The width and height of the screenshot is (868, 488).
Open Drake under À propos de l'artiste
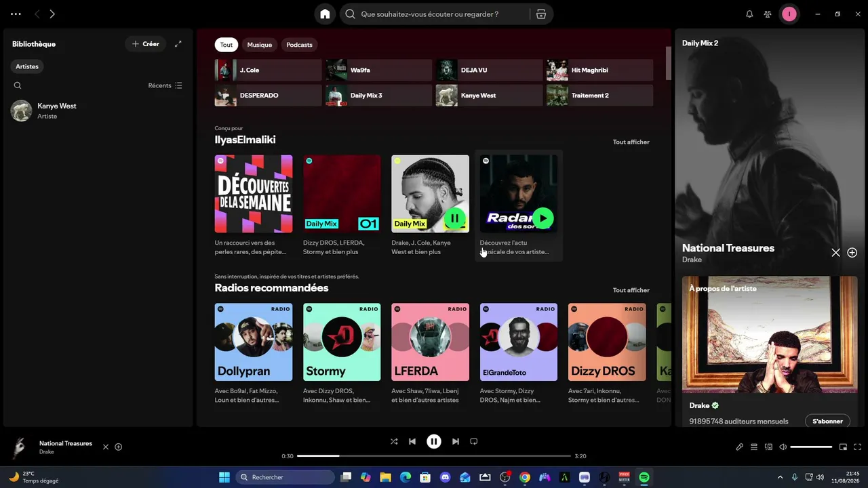699,405
